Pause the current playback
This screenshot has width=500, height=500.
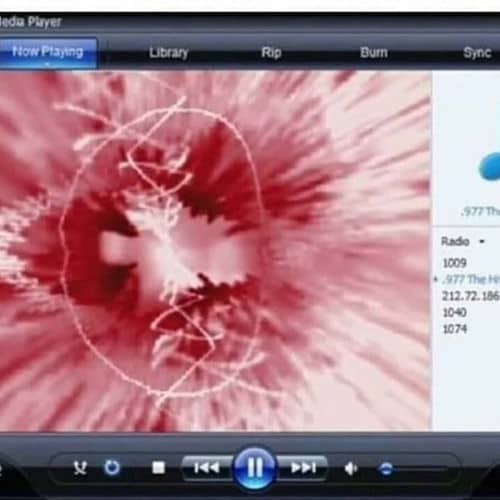click(x=255, y=468)
